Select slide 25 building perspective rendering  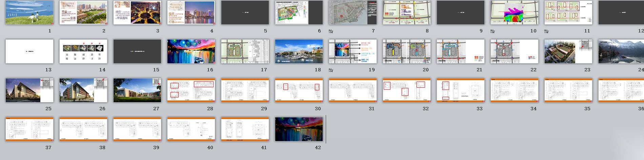(29, 90)
